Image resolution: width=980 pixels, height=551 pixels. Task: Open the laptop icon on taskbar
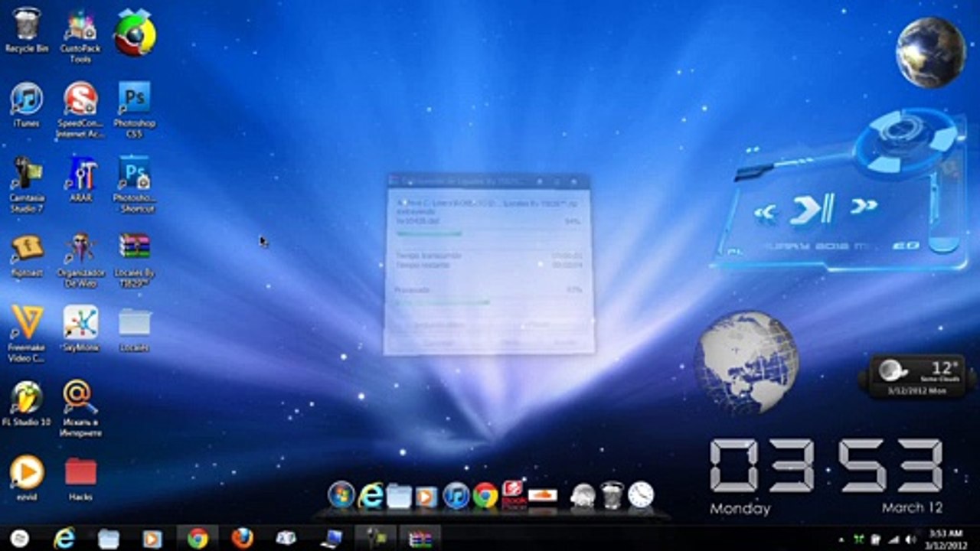(x=332, y=538)
